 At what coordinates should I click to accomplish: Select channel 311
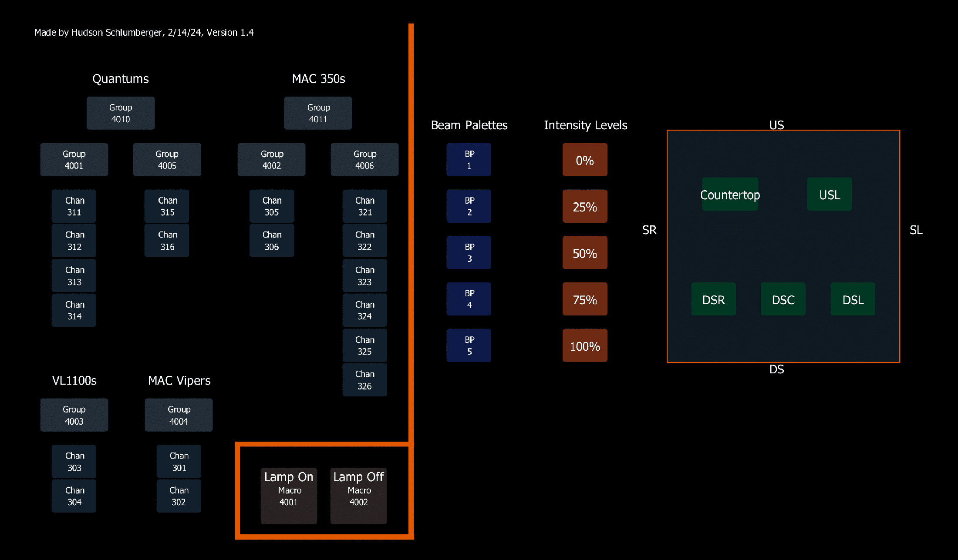click(x=74, y=206)
